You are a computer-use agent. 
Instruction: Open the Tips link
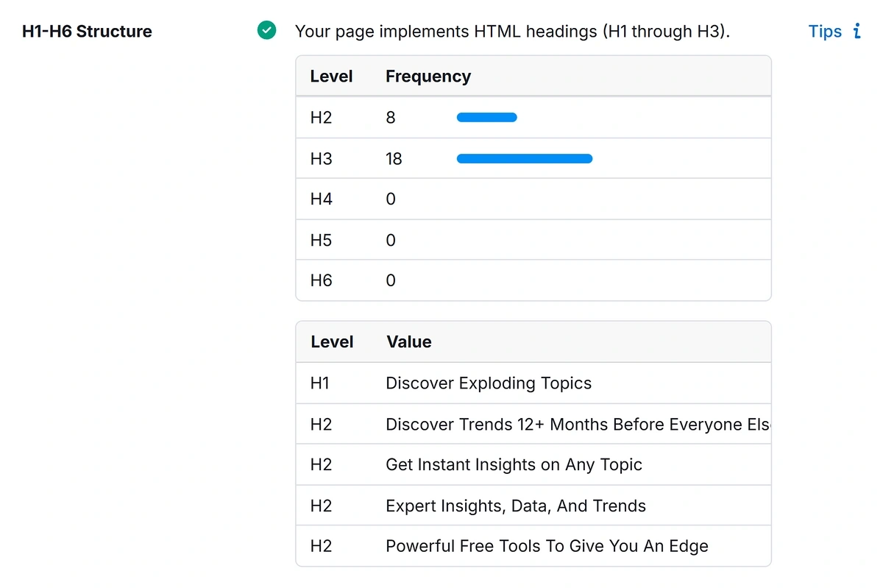(x=825, y=32)
